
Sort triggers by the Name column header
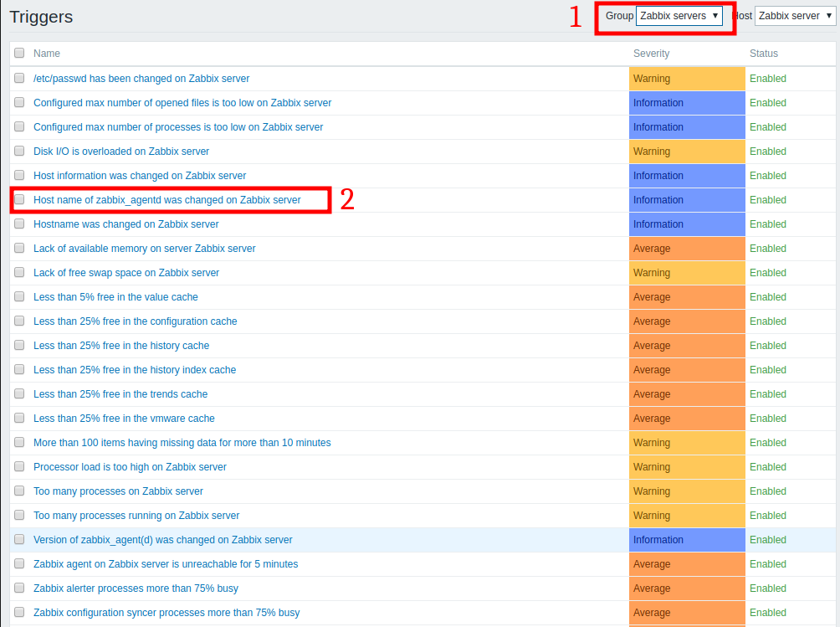click(x=47, y=53)
